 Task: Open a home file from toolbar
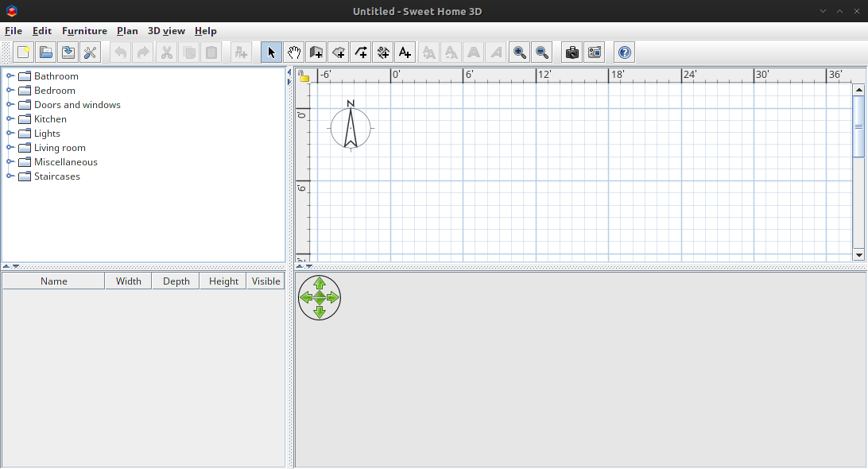click(x=46, y=52)
